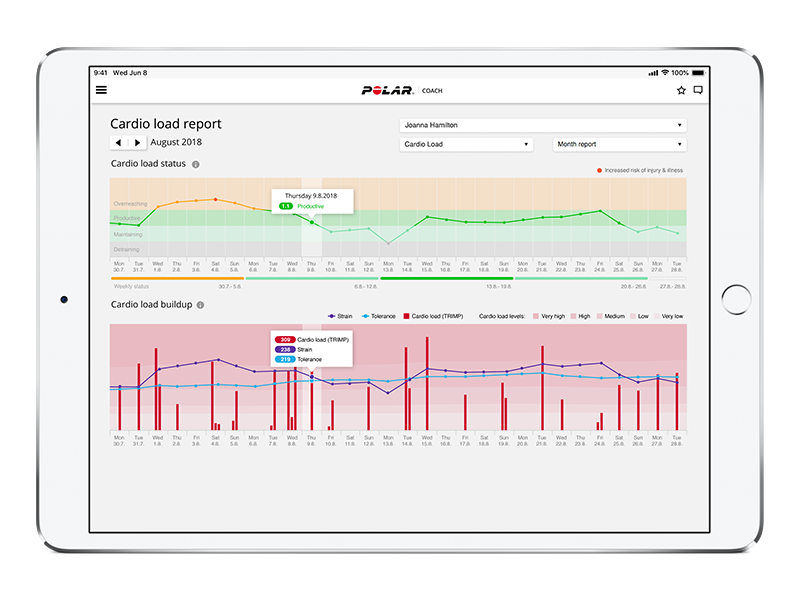
Task: Go to next month arrow
Action: (137, 143)
